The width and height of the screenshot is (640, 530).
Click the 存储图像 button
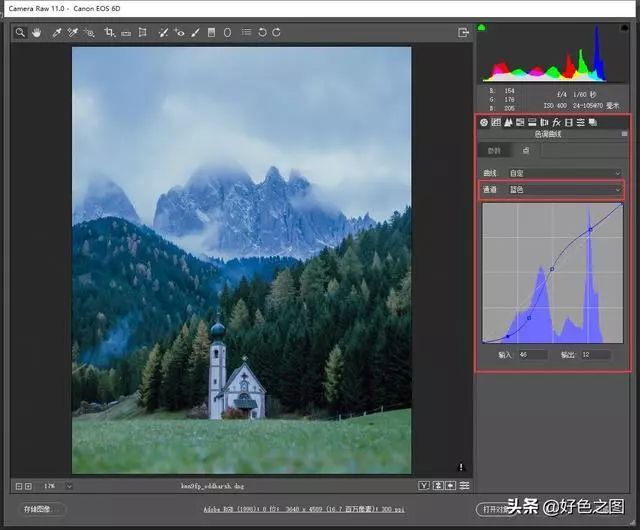click(38, 508)
